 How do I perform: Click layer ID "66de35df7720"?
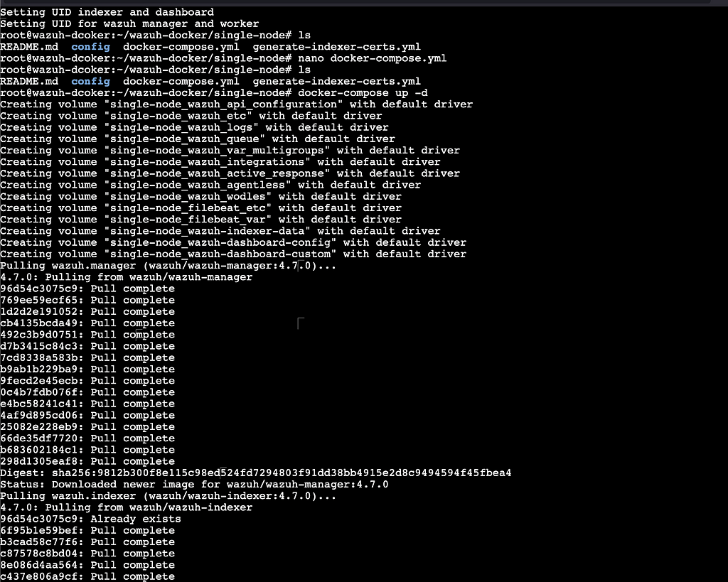pos(39,438)
